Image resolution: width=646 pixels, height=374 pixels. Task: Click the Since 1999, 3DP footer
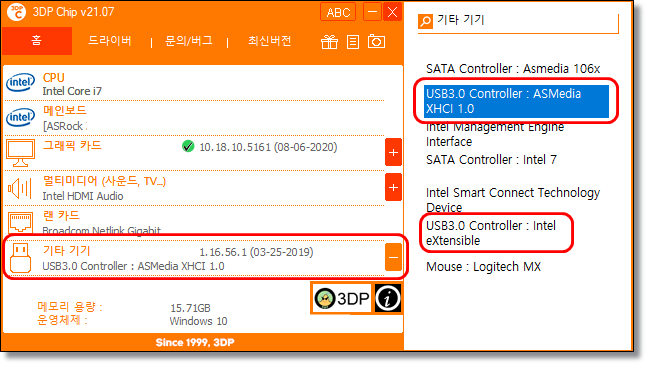(x=195, y=342)
